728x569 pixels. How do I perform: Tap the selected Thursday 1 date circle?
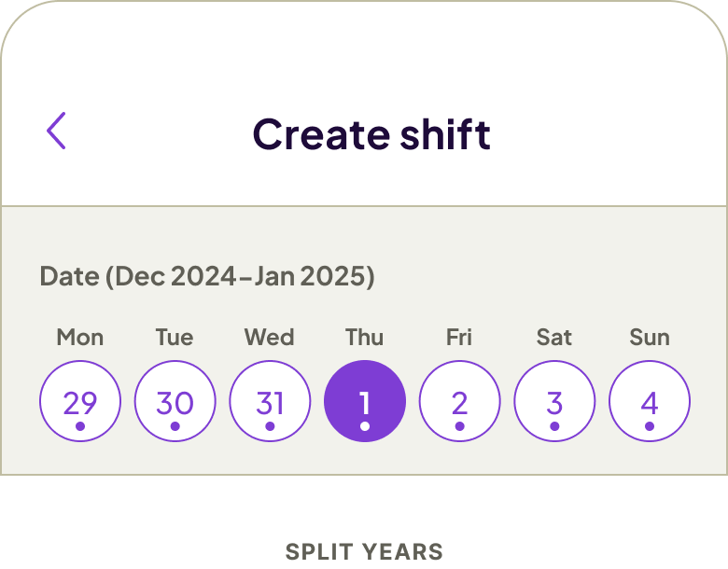365,402
